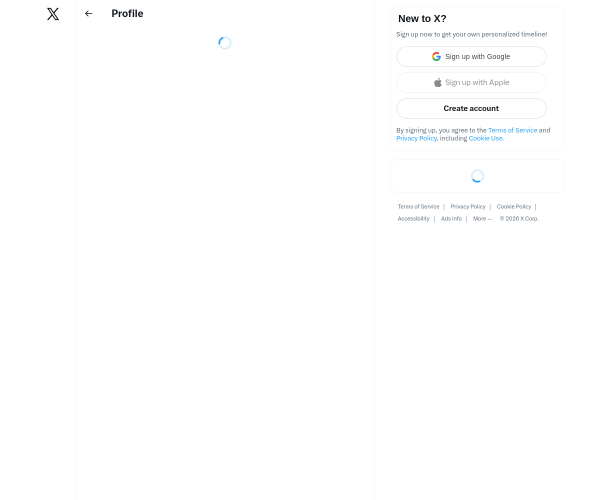Sign up with Google
Screen dimensions: 600x500
pos(471,57)
